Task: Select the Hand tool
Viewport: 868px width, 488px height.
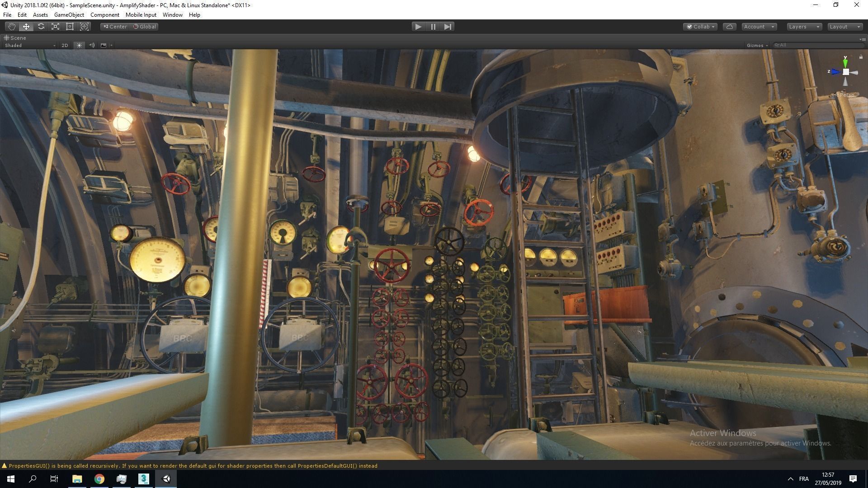Action: coord(12,27)
